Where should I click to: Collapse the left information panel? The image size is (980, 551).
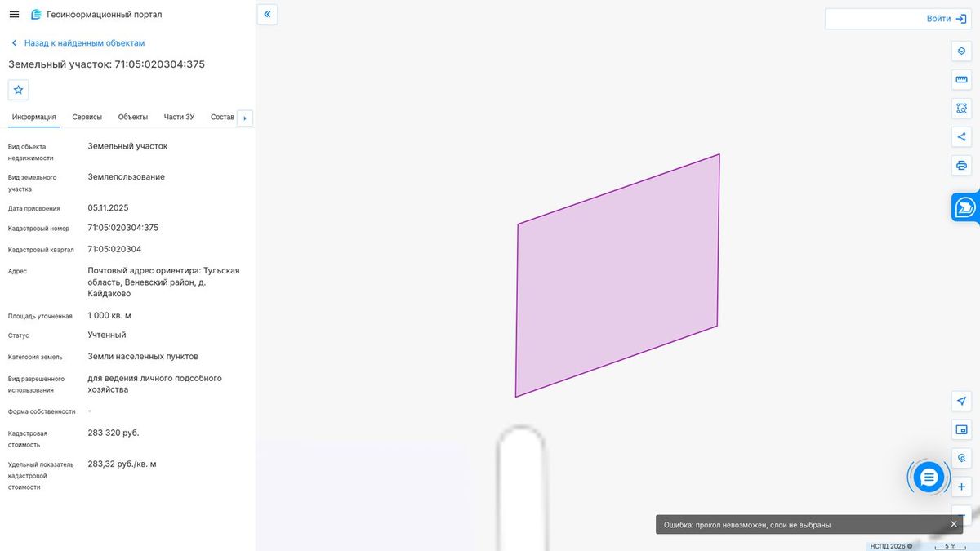(x=267, y=14)
